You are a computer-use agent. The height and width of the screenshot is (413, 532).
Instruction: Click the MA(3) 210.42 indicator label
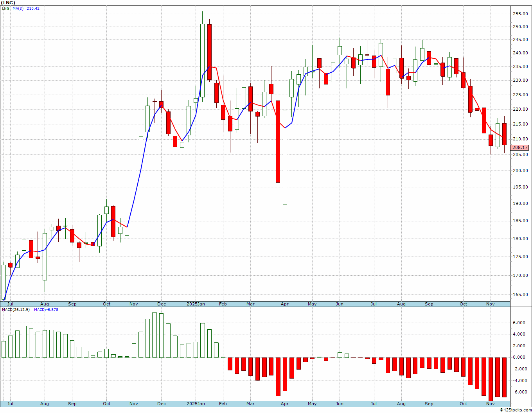click(26, 9)
